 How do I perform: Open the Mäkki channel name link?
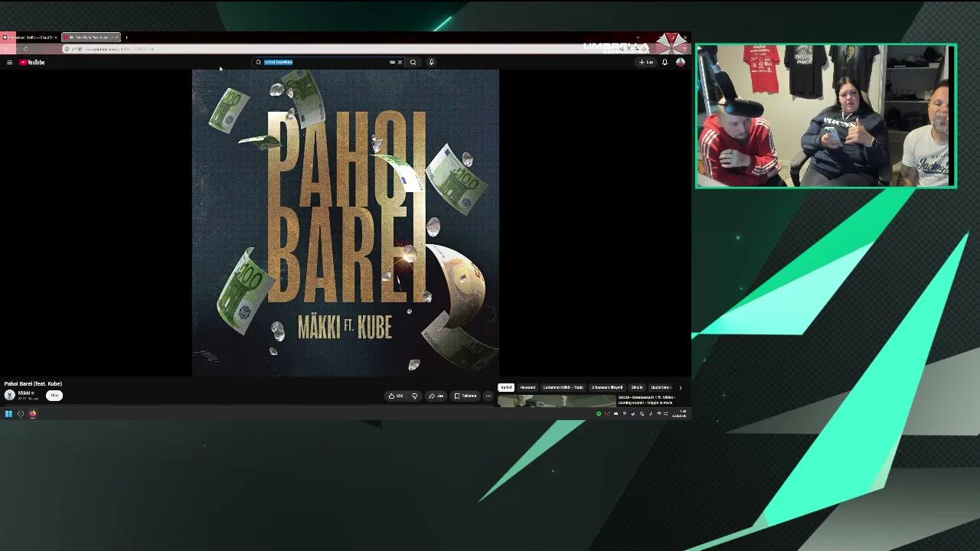pos(24,393)
